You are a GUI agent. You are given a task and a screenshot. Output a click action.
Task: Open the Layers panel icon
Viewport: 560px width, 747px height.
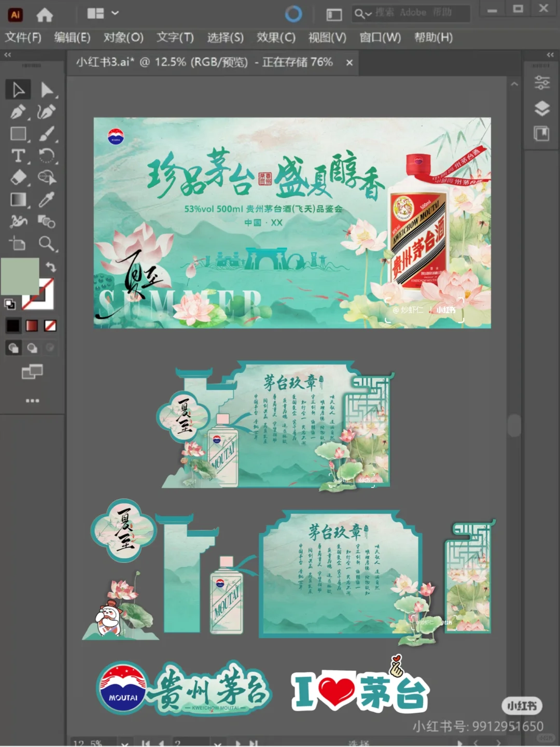click(x=542, y=108)
